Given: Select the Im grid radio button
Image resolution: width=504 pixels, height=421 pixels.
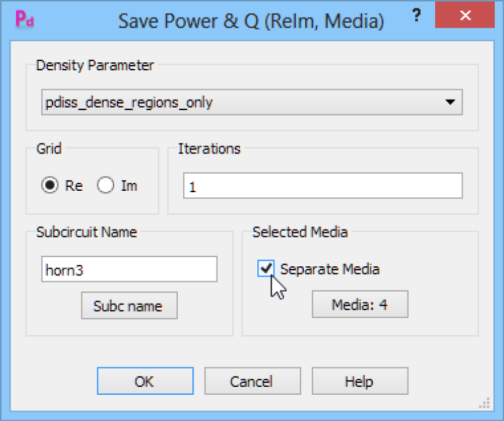Looking at the screenshot, I should 106,185.
